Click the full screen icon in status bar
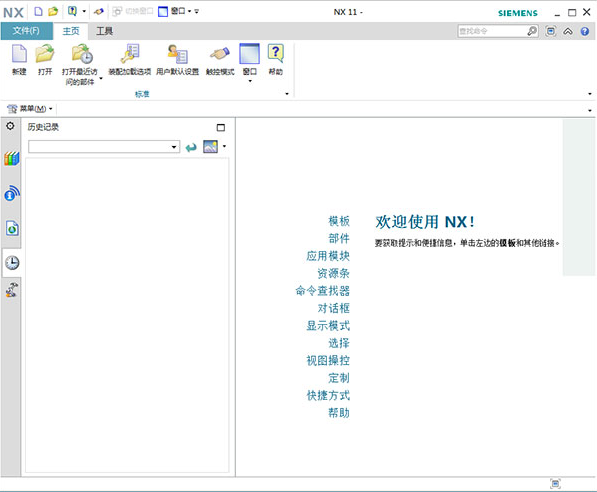The height and width of the screenshot is (492, 597). [555, 484]
